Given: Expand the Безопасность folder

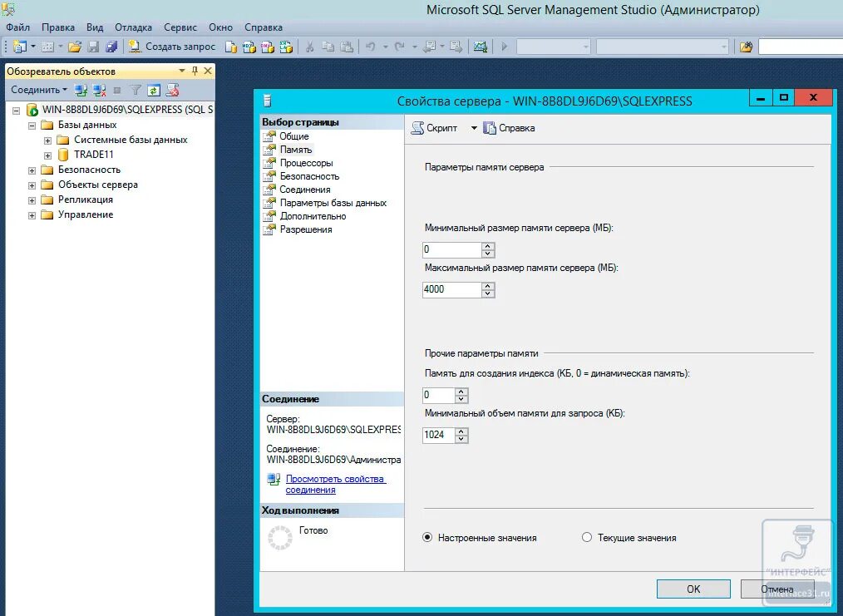Looking at the screenshot, I should [32, 170].
